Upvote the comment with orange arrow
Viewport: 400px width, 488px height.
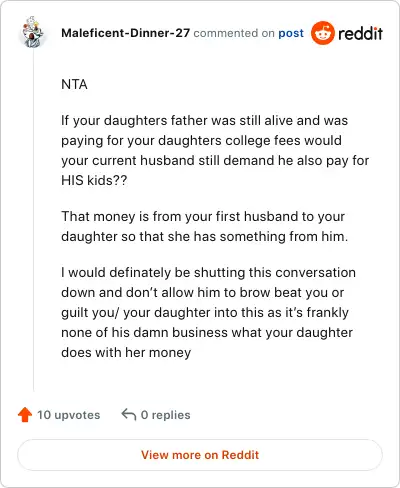(25, 415)
